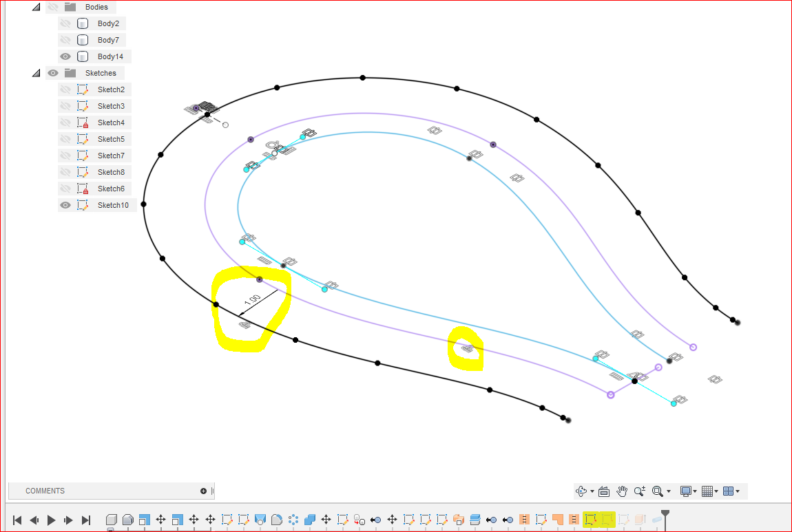
Task: Play the timeline history
Action: click(51, 520)
